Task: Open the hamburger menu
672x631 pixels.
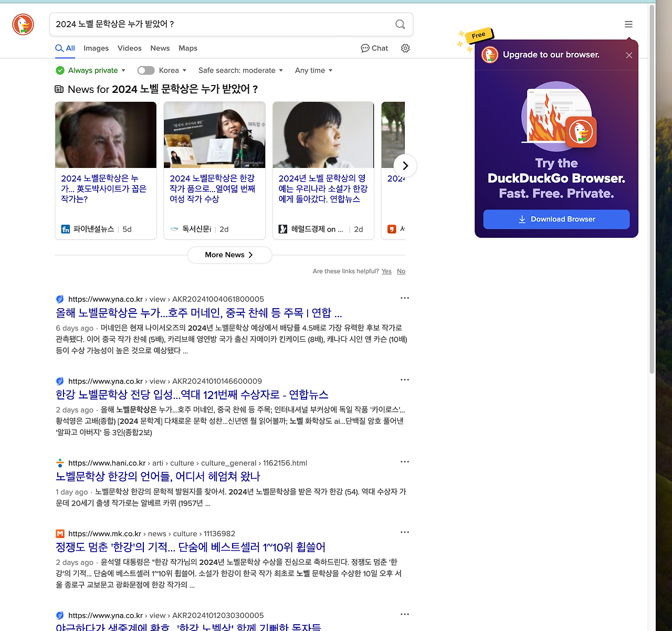Action: [628, 24]
